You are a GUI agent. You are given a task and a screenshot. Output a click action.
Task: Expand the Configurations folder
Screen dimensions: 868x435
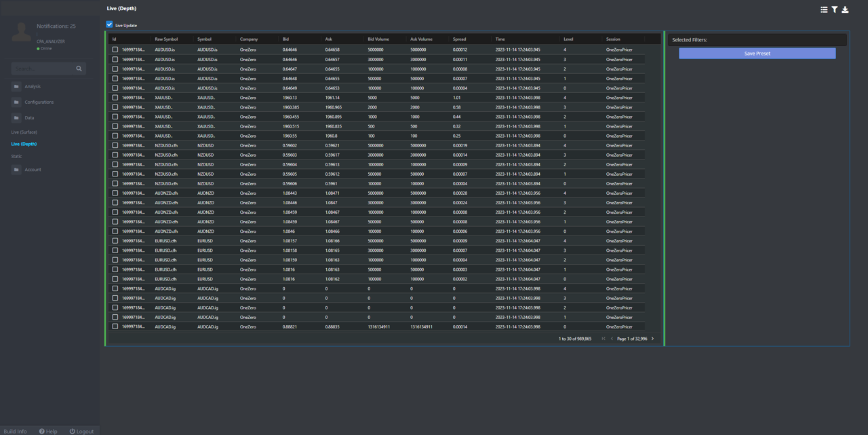[x=39, y=102]
